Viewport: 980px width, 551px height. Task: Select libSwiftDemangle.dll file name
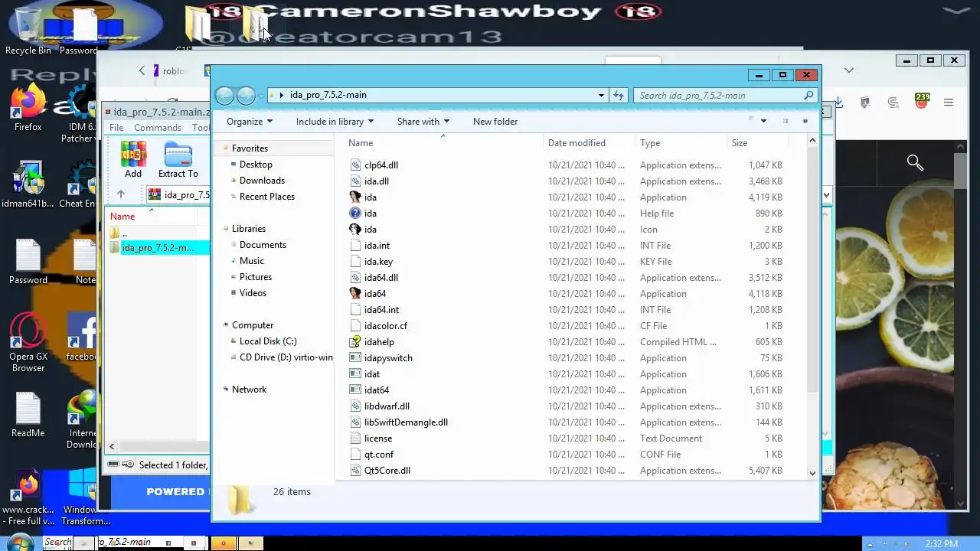406,422
